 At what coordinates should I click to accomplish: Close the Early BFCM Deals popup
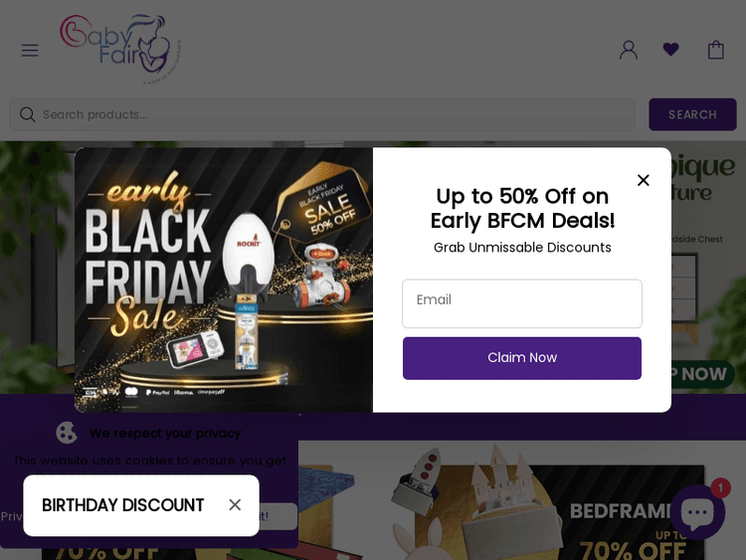coord(644,180)
